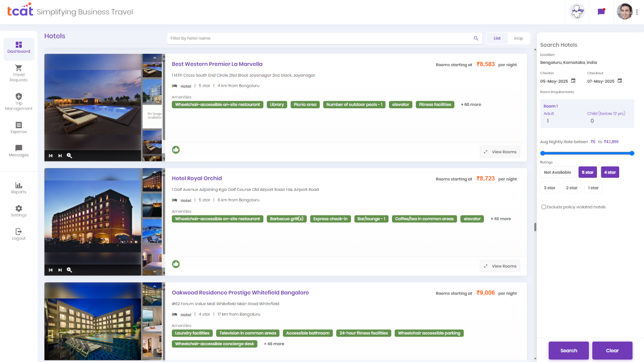This screenshot has width=644, height=362.
Task: Open Reports from the sidebar
Action: [18, 188]
